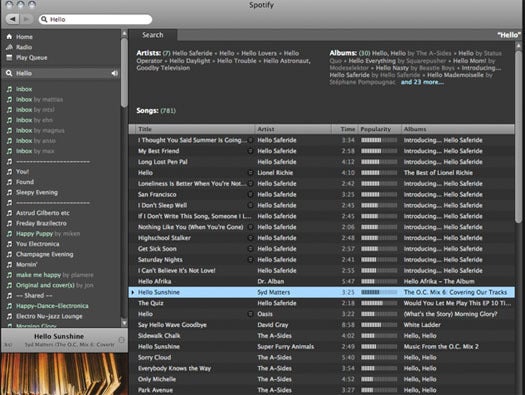Click play arrow on highlighted Hello Sunshine row
The width and height of the screenshot is (525, 395).
pos(133,292)
